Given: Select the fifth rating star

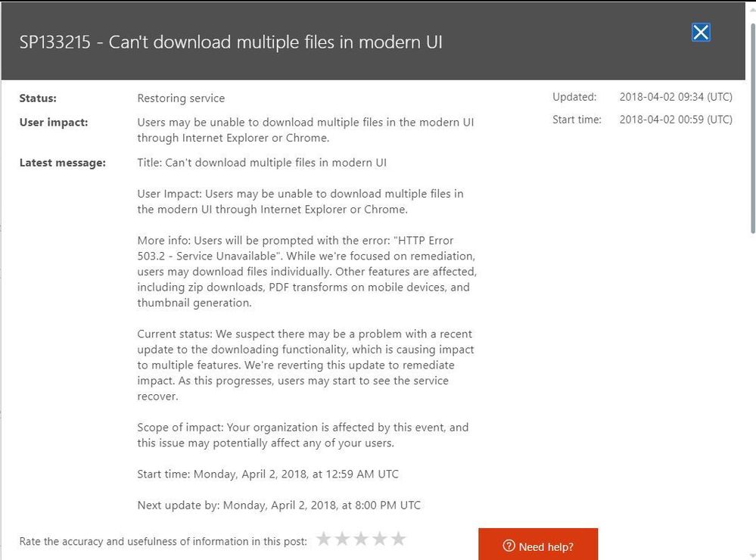Looking at the screenshot, I should [399, 539].
